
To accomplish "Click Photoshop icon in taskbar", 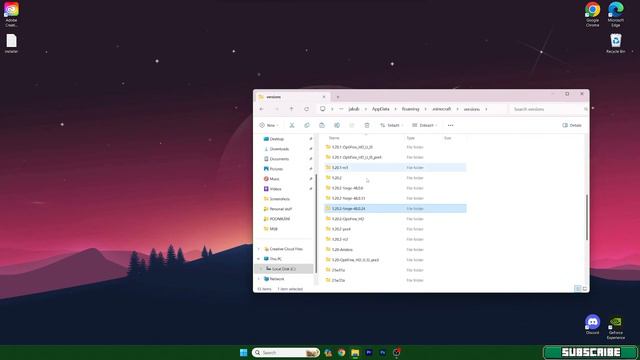I will click(382, 353).
